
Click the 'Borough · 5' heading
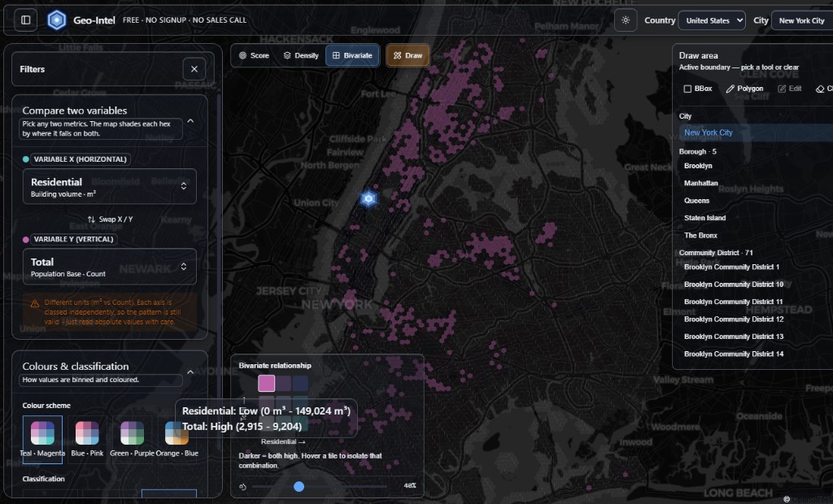697,151
